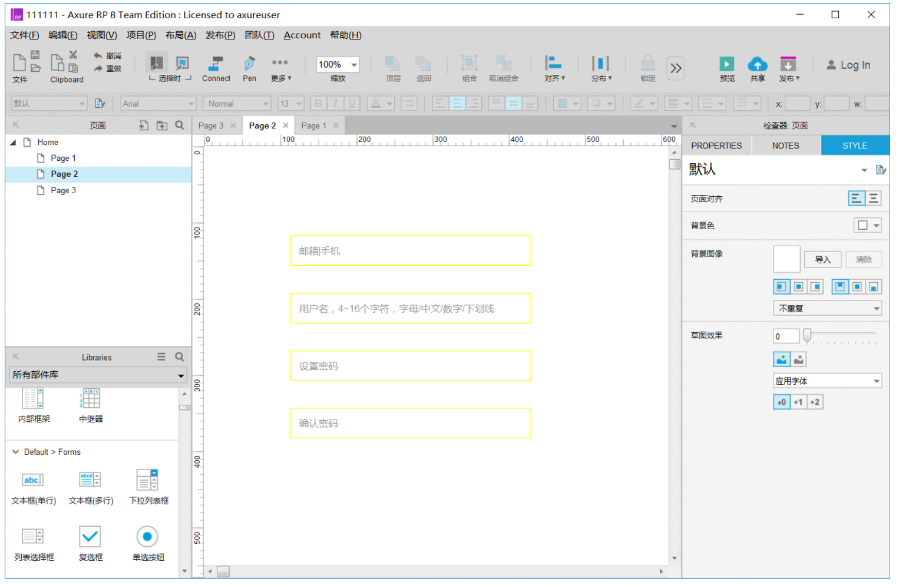The image size is (899, 588).
Task: Click the 邮箱|手机 input field on canvas
Action: click(411, 250)
